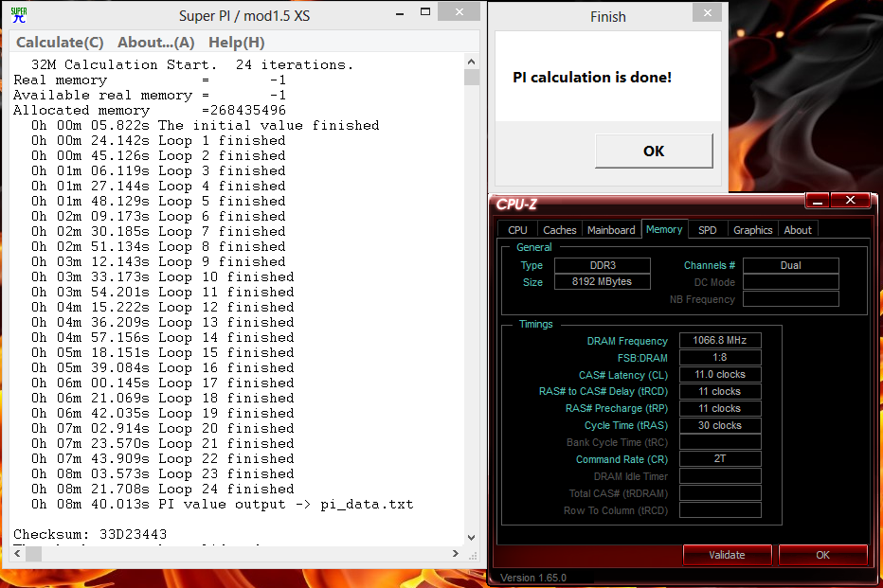
Task: Click the tRP 11 clocks value
Action: 720,408
